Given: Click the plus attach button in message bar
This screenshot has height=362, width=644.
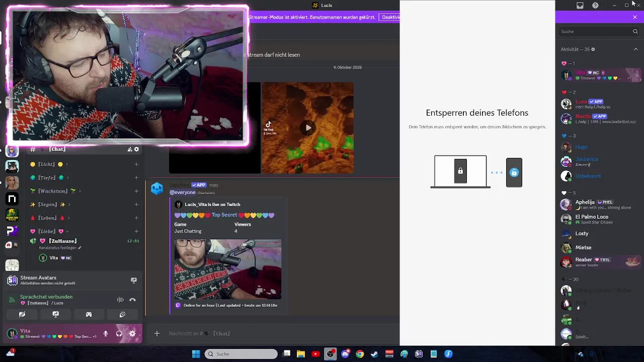Looking at the screenshot, I should [157, 333].
